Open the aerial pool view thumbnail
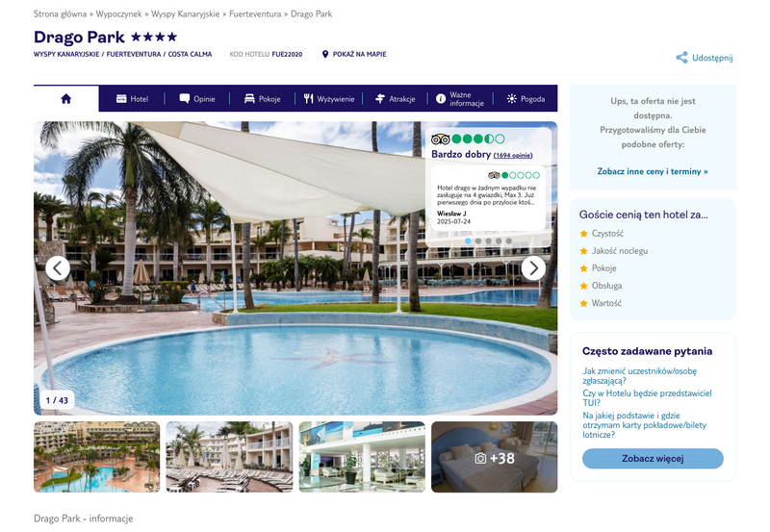This screenshot has height=532, width=770. click(x=97, y=457)
